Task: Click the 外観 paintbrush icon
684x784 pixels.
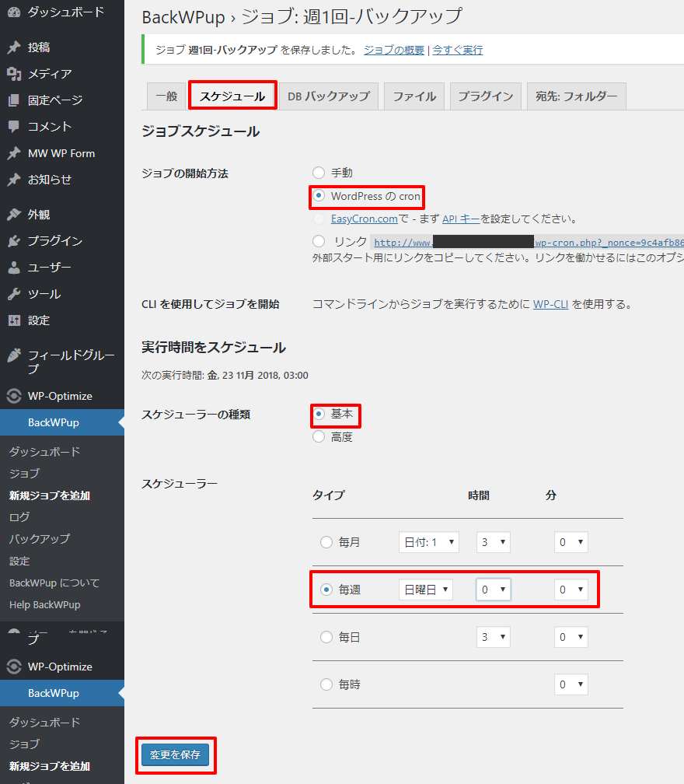Action: coord(14,215)
